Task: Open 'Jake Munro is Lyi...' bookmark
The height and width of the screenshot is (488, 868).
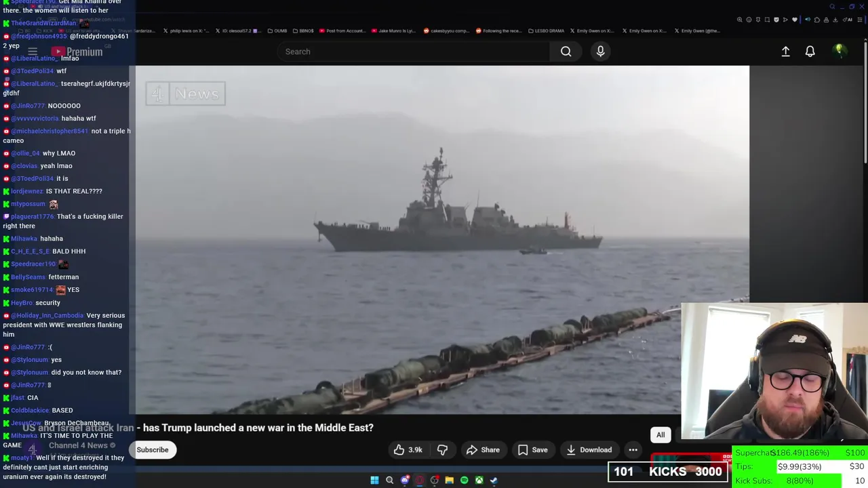Action: click(x=393, y=30)
